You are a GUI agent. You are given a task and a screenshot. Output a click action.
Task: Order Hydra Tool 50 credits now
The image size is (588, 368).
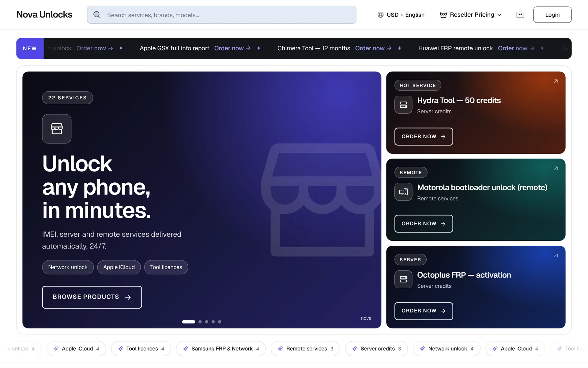424,136
